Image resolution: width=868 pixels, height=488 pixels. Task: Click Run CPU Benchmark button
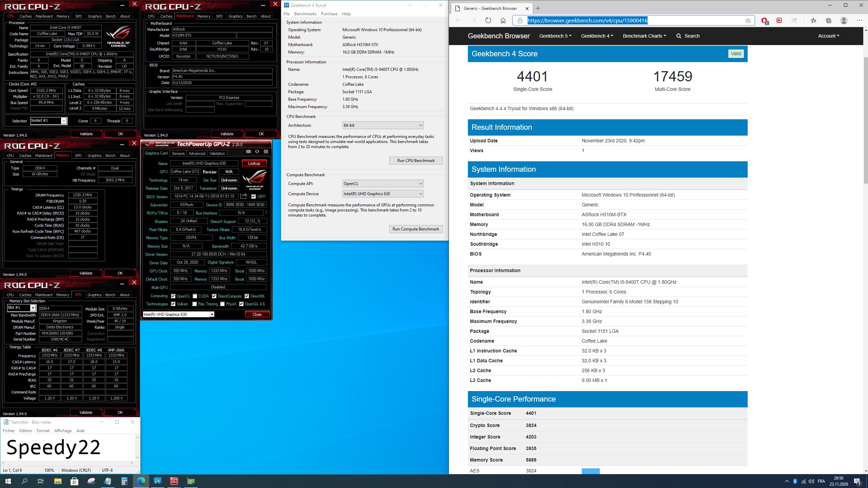coord(416,161)
